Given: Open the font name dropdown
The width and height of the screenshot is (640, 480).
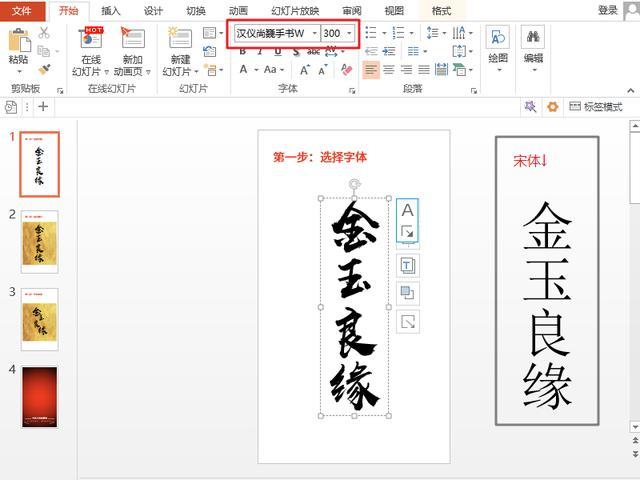Looking at the screenshot, I should point(315,33).
